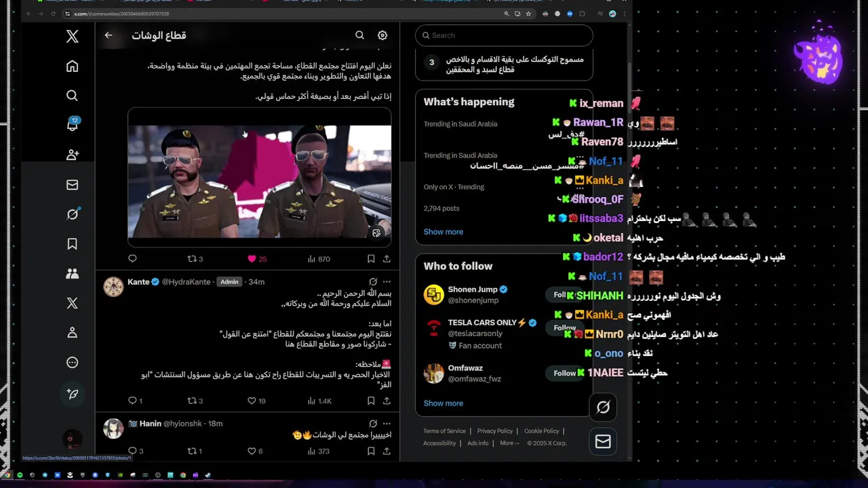Viewport: 868px width, 488px height.
Task: Open Bookmarks in the left sidebar
Action: [73, 244]
